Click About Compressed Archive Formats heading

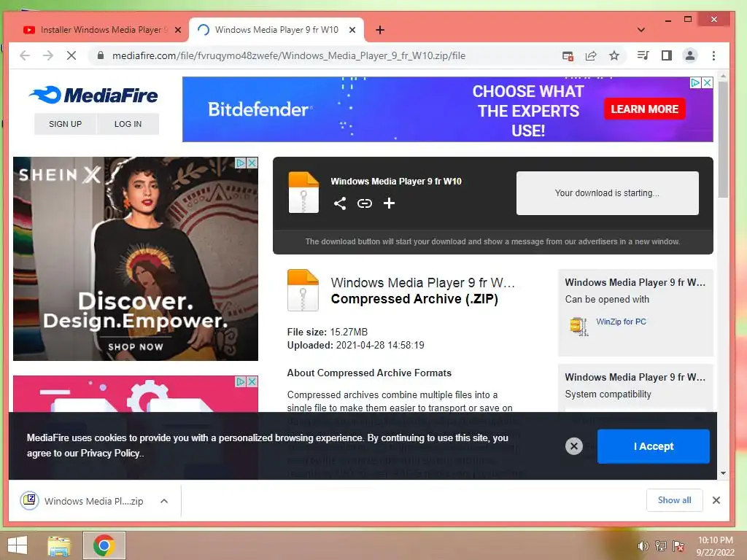pyautogui.click(x=369, y=373)
